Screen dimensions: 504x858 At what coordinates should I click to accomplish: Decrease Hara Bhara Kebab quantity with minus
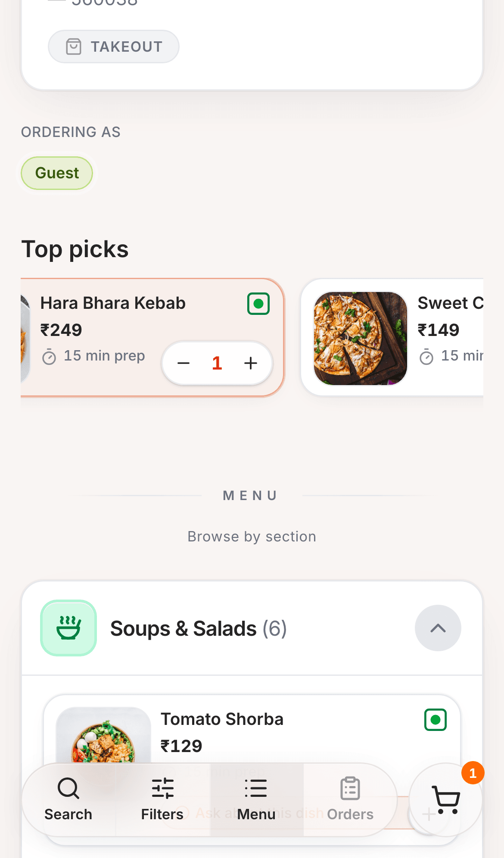(x=184, y=363)
